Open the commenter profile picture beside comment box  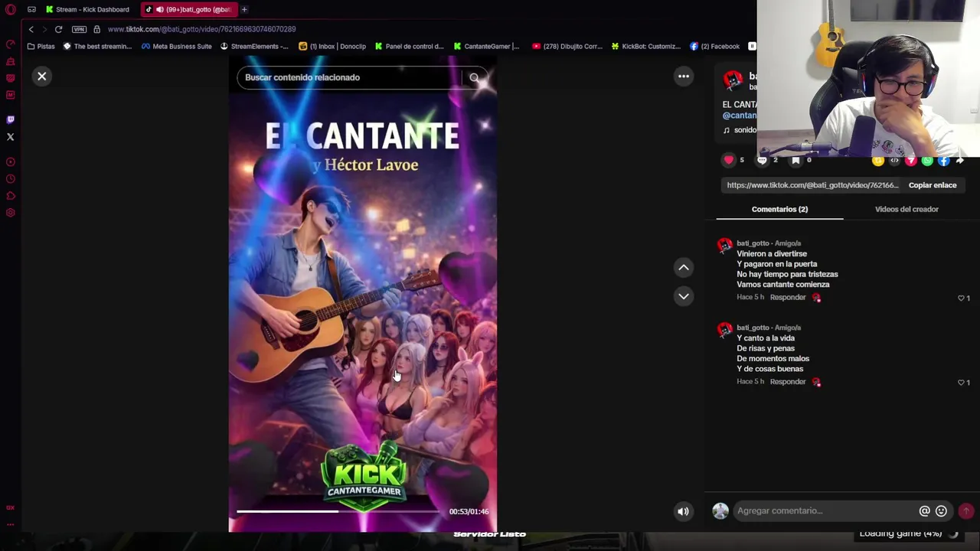pyautogui.click(x=720, y=511)
